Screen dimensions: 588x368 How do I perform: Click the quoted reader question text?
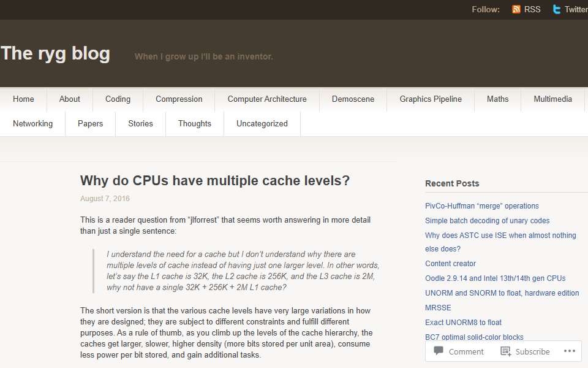click(x=243, y=270)
